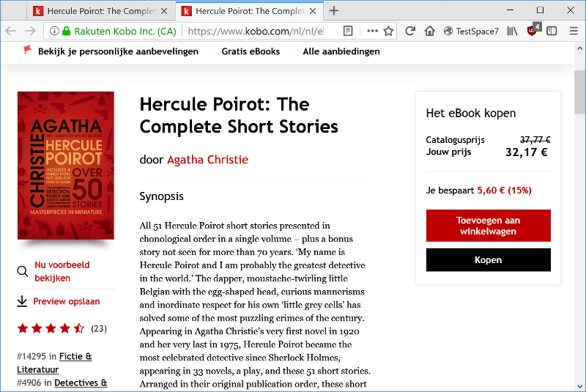Close the active Hercule Poirot tab
Image resolution: width=586 pixels, height=392 pixels.
click(313, 11)
